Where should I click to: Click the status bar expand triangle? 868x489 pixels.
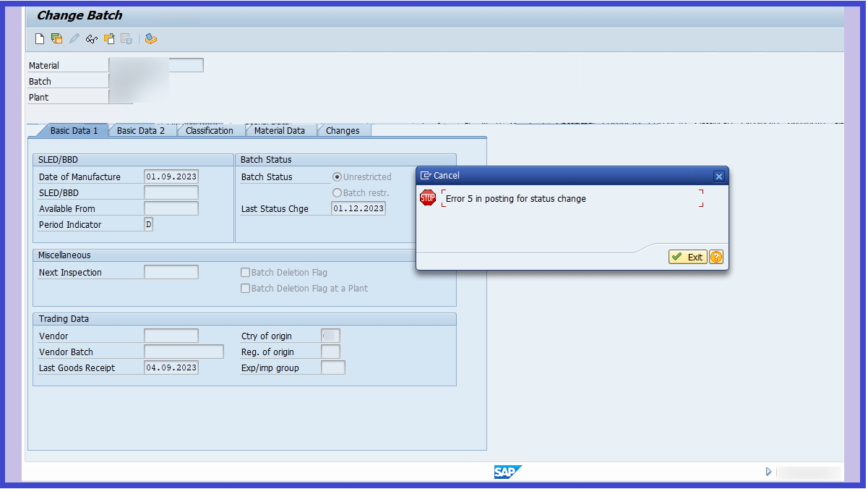[x=768, y=472]
